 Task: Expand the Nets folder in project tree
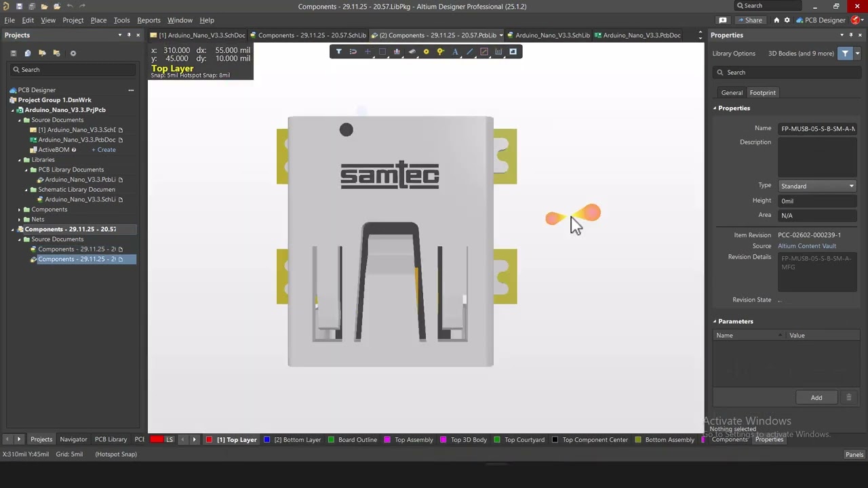click(20, 220)
